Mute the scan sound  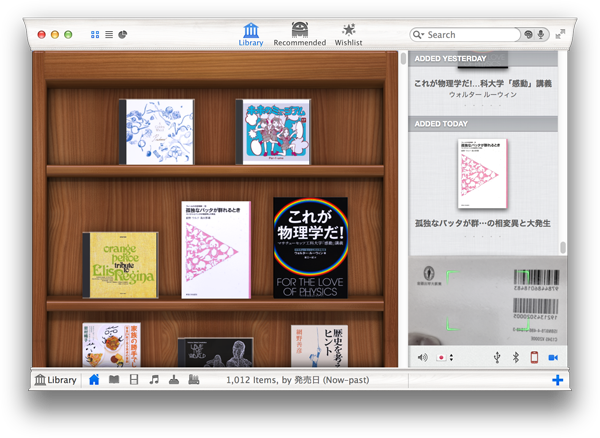[422, 357]
